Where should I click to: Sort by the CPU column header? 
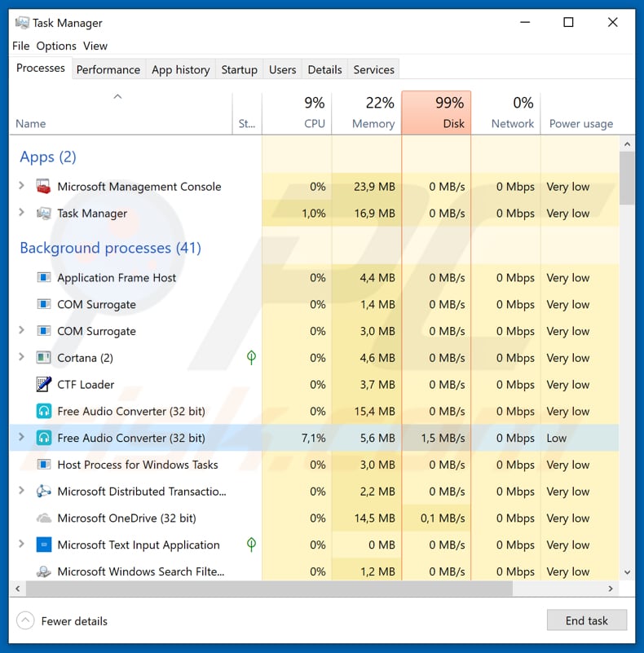[297, 113]
